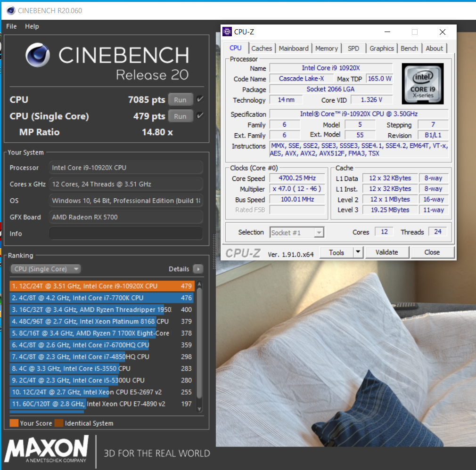Select ranking row 8 Core i5-3550
476x470 pixels.
coord(102,368)
